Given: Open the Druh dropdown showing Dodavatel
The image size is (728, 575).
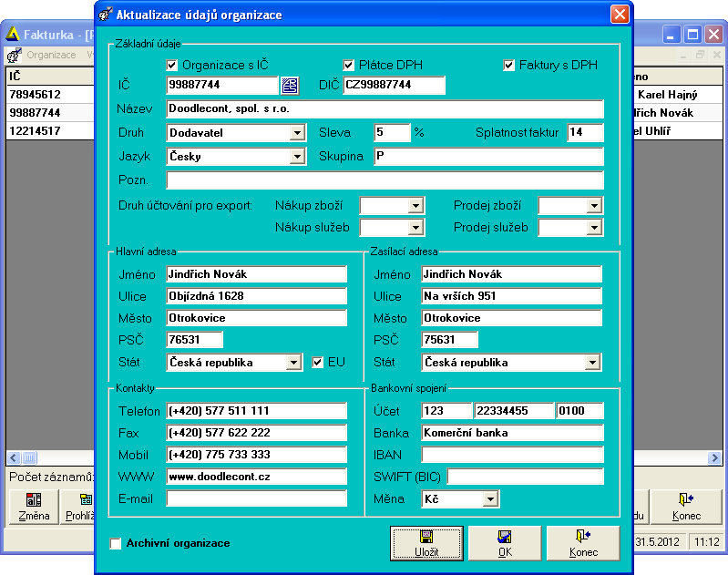Looking at the screenshot, I should click(x=296, y=133).
